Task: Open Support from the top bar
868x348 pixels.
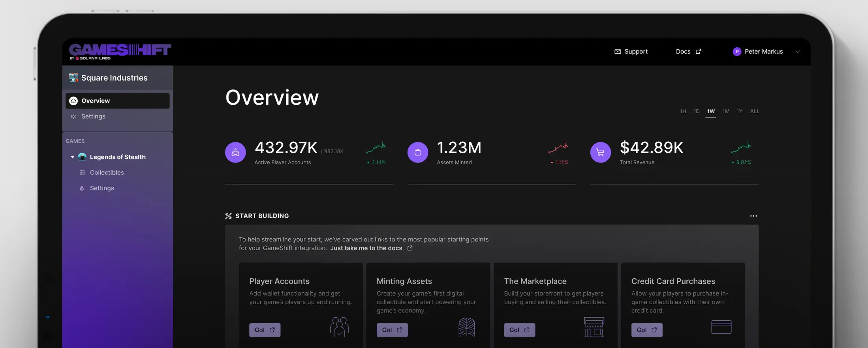Action: click(631, 52)
